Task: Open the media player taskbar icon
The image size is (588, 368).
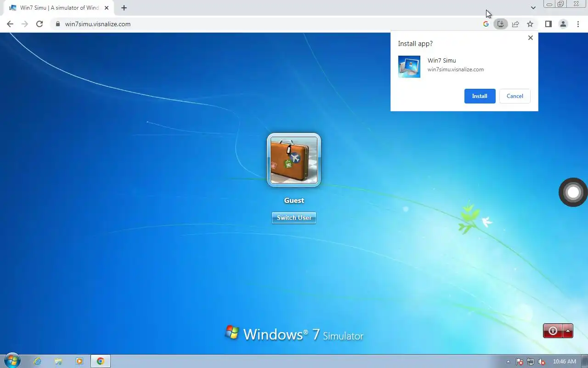Action: tap(79, 361)
